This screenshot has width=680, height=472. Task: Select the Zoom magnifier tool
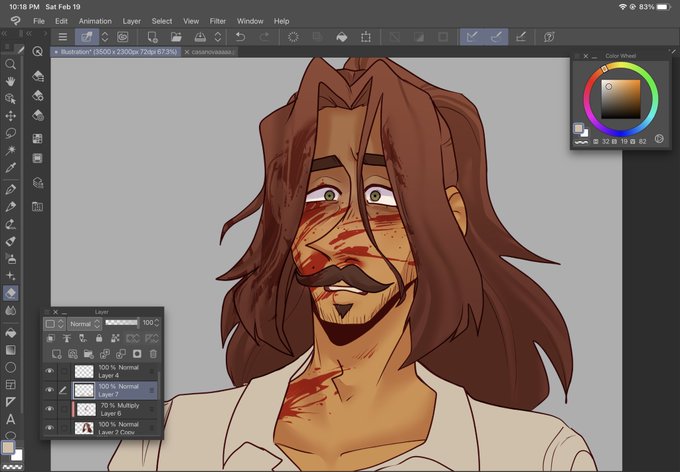point(10,65)
